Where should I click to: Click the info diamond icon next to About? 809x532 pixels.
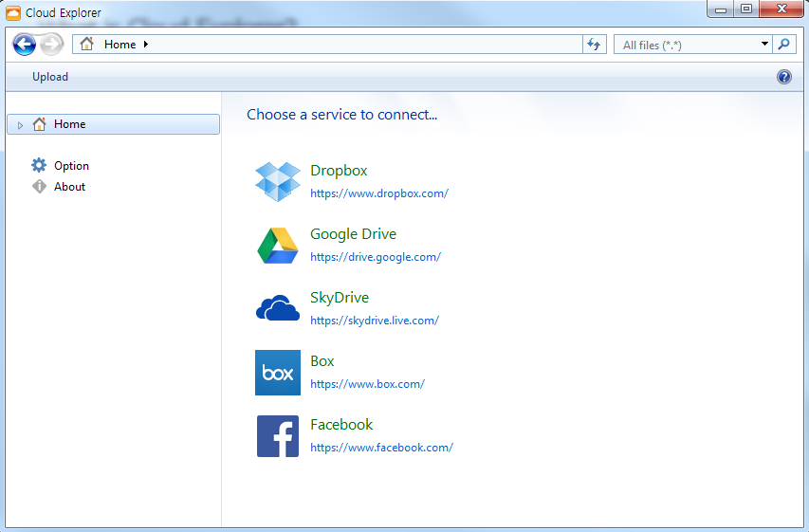click(x=39, y=186)
